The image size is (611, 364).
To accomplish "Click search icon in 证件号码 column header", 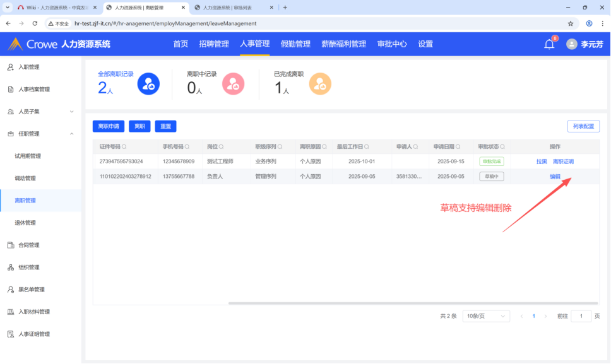I will click(x=124, y=146).
